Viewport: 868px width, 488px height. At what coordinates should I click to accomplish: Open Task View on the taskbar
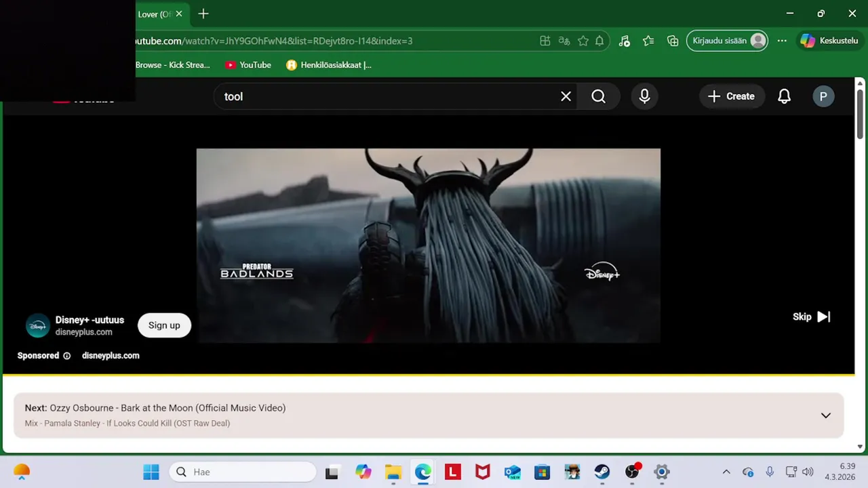coord(332,472)
